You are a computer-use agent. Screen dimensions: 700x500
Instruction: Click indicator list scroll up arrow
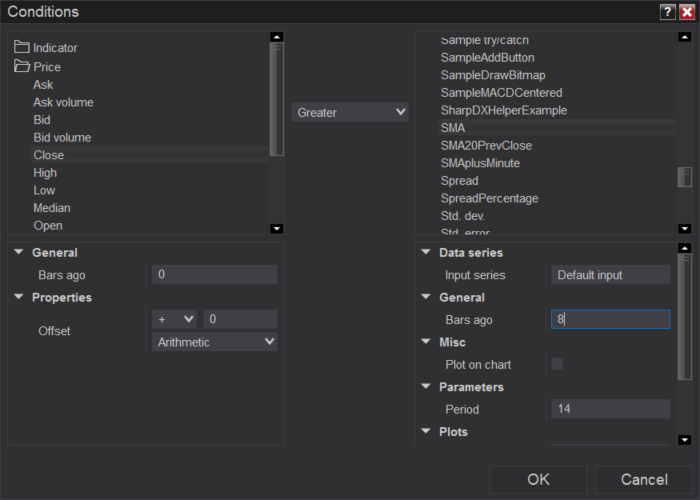[684, 37]
